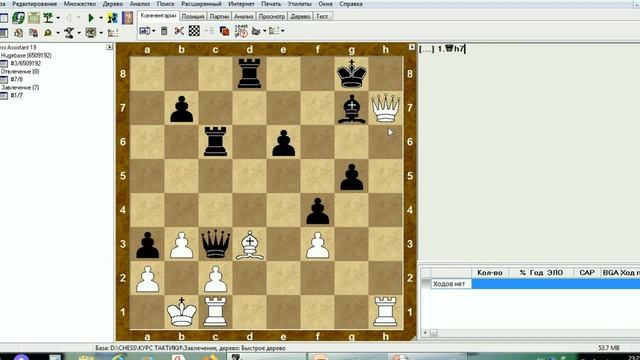Select the Завлечение (7) tree entry
Viewport: 640px width, 360px height.
[20, 87]
